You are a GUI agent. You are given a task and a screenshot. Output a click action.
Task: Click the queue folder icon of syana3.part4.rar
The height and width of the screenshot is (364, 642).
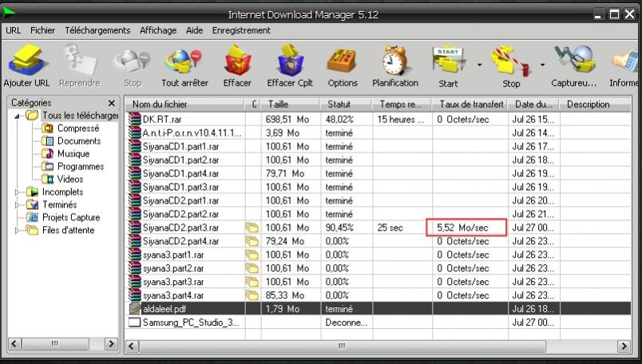[252, 295]
